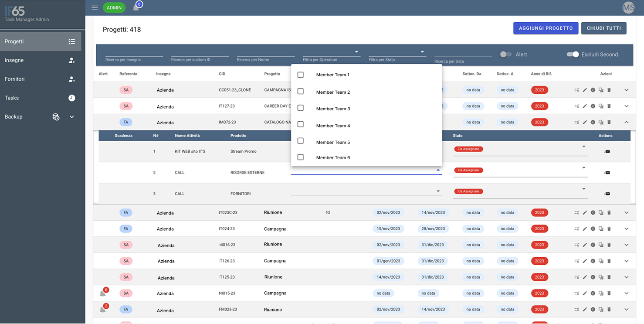Open the MS user avatar menu
The image size is (644, 324).
tap(628, 7)
